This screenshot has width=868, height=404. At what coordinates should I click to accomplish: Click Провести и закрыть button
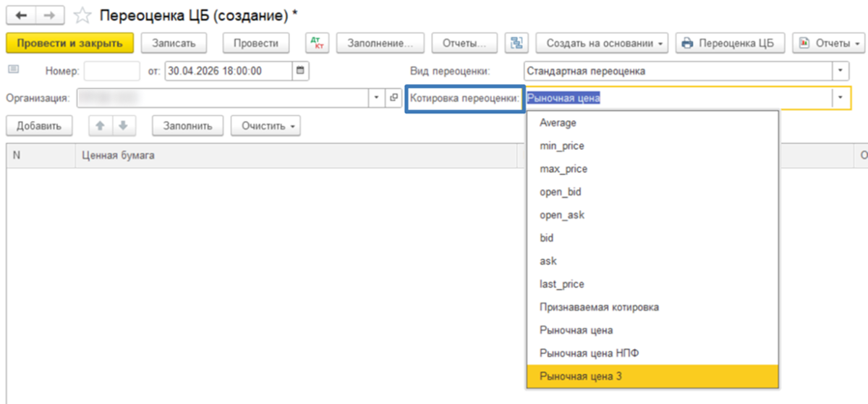pos(70,43)
